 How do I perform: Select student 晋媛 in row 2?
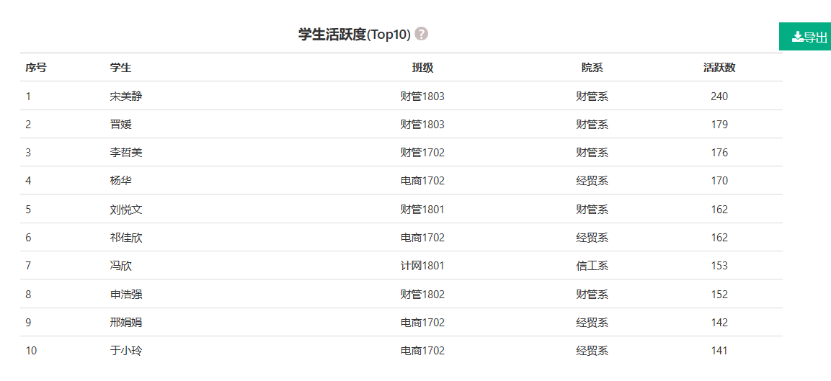pyautogui.click(x=121, y=125)
